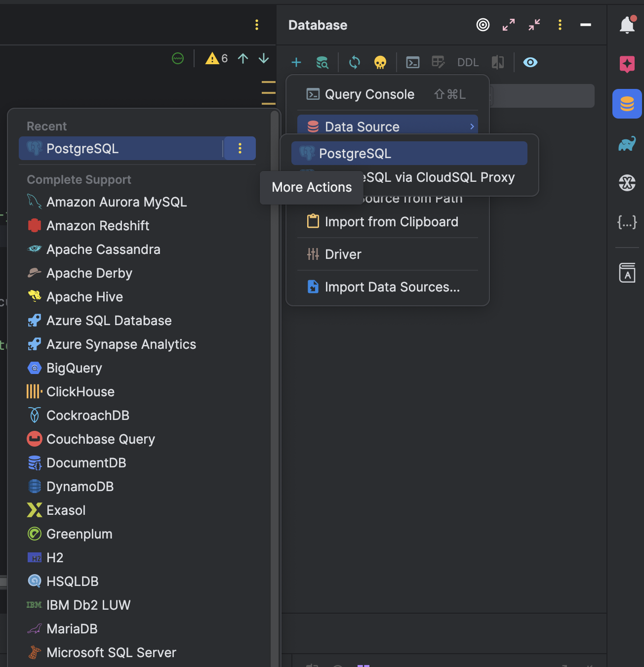Choose Amazon Redshift from list
The width and height of the screenshot is (644, 667).
(137, 226)
